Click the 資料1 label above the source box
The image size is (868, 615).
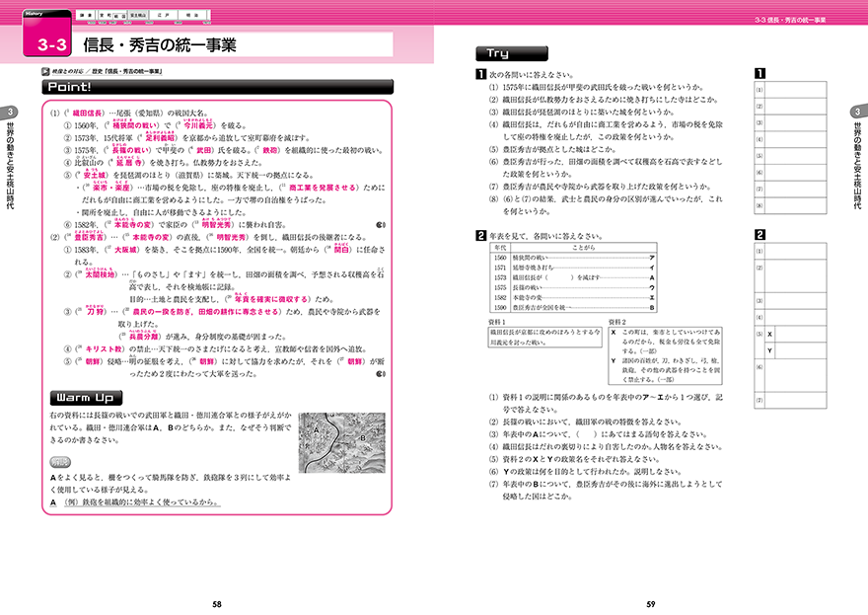point(496,322)
